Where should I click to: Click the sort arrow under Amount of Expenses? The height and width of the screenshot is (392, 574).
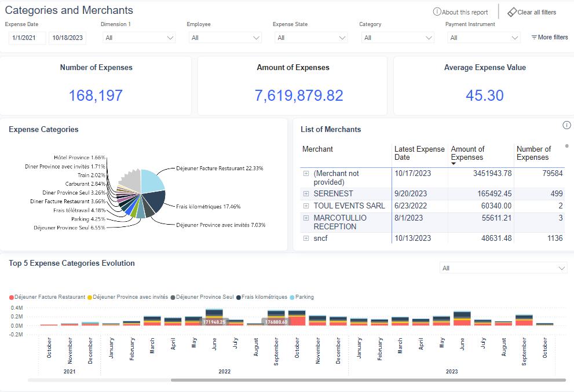(x=454, y=164)
